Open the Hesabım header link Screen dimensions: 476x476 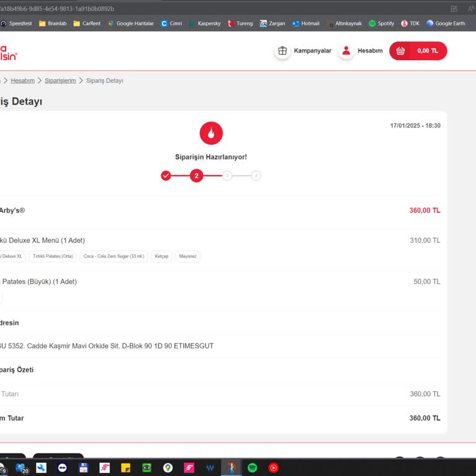[x=370, y=51]
